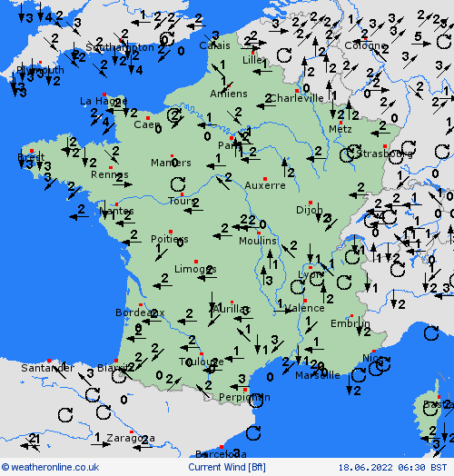Image resolution: width=454 pixels, height=476 pixels.
Task: Select the red marker at Limoges
Action: pos(196,262)
